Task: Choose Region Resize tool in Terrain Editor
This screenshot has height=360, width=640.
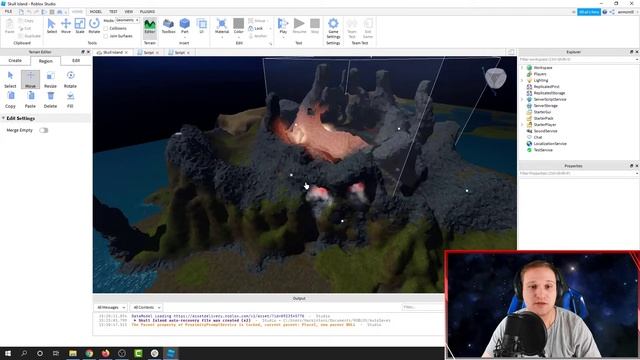Action: click(50, 80)
